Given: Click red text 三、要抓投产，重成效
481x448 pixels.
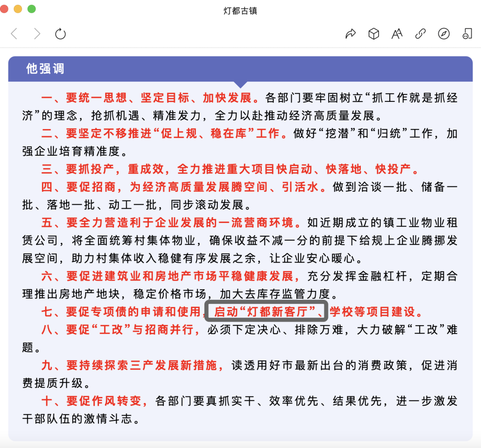Looking at the screenshot, I should 103,169.
